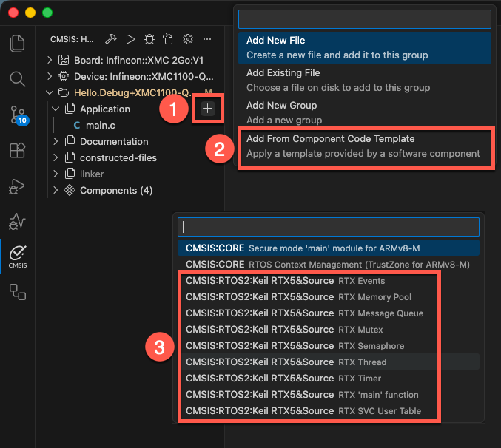The height and width of the screenshot is (448, 501).
Task: Expand the Board: Infineon::XMC 2Go node
Action: coord(50,60)
